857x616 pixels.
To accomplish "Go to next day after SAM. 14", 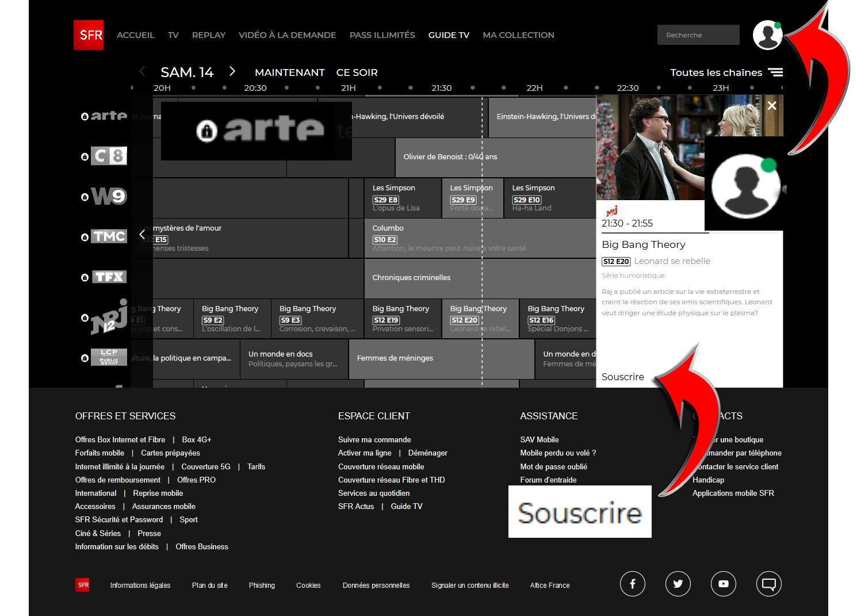I will 232,71.
